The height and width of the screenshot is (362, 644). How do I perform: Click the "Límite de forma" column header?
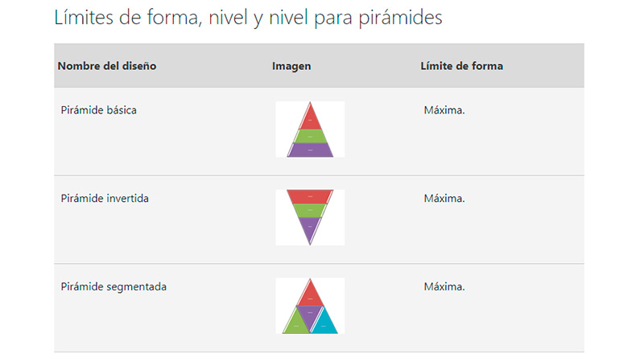pos(461,66)
